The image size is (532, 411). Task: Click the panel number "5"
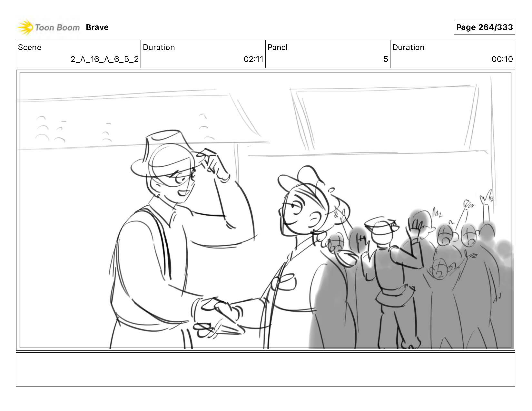point(386,59)
